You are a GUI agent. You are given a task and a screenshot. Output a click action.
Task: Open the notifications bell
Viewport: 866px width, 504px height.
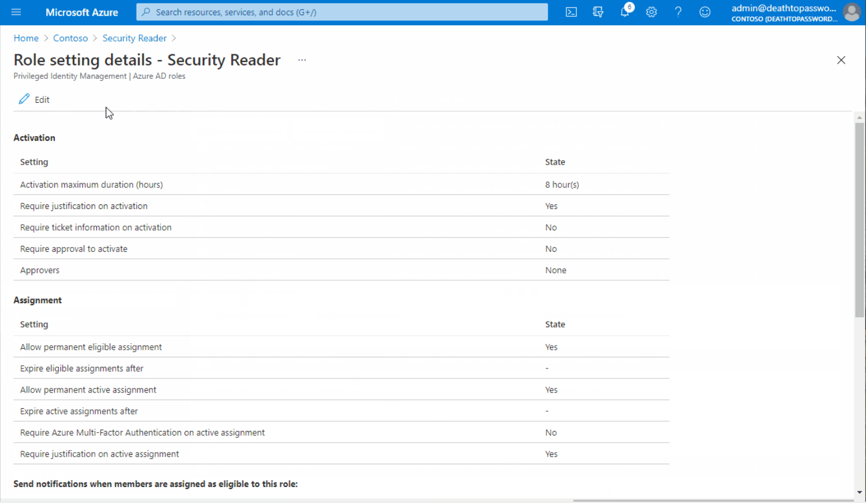click(x=624, y=12)
